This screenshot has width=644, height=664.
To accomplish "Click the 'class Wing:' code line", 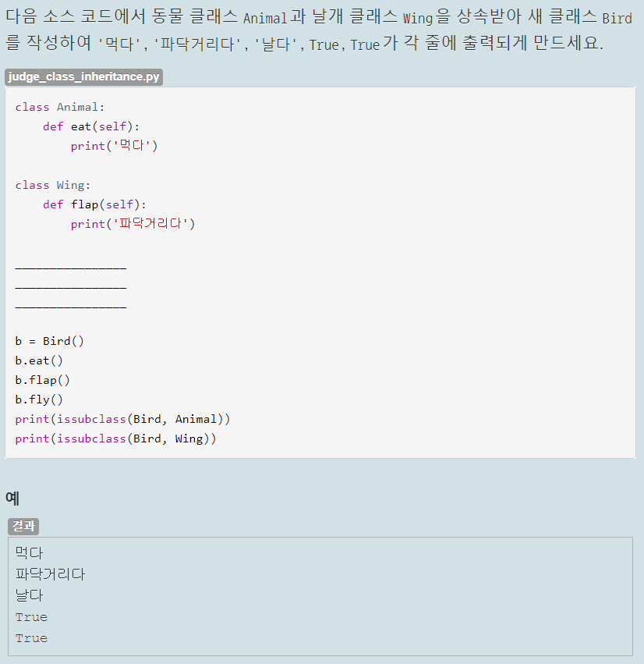I will coord(53,186).
